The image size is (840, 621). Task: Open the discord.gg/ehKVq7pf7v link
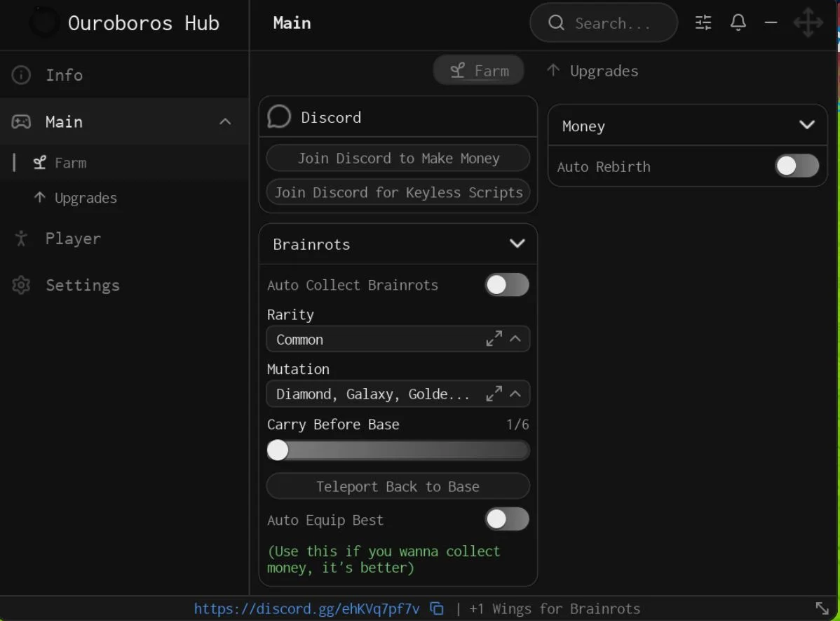(x=306, y=608)
